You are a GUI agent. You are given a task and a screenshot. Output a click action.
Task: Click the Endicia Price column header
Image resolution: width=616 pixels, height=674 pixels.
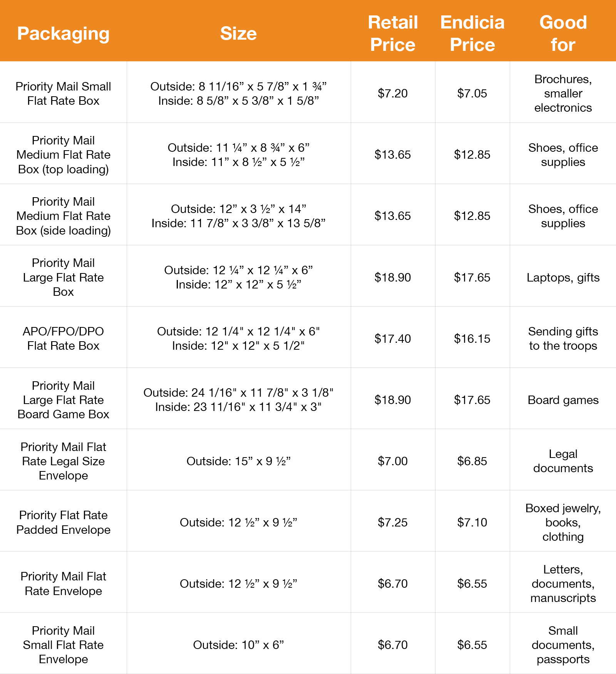tap(472, 34)
